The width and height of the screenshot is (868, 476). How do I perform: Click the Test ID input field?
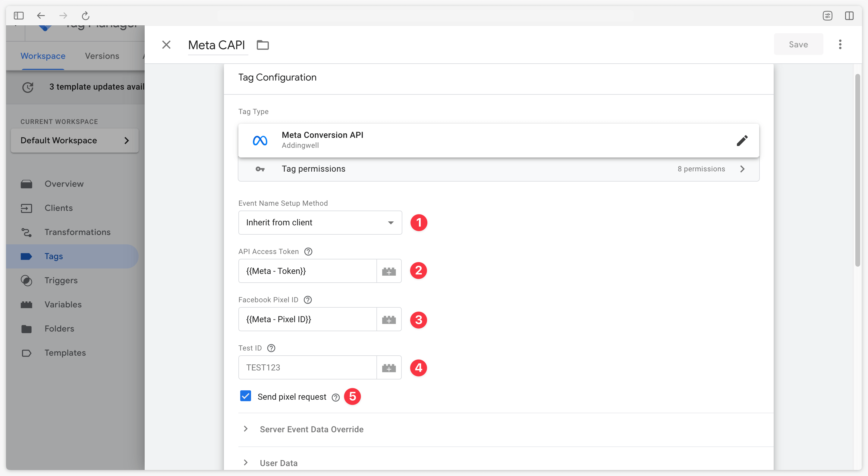(x=307, y=367)
